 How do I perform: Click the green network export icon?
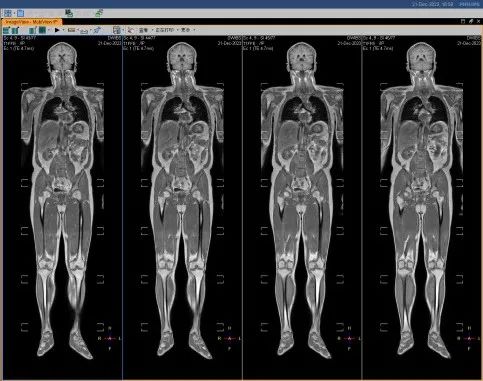click(99, 13)
